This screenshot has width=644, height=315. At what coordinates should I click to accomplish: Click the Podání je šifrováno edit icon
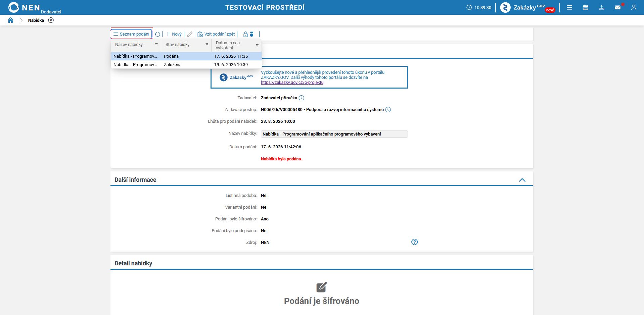click(x=322, y=287)
